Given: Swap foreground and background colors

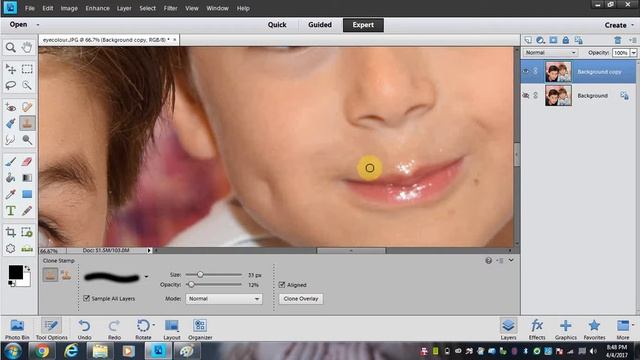Looking at the screenshot, I should point(27,268).
